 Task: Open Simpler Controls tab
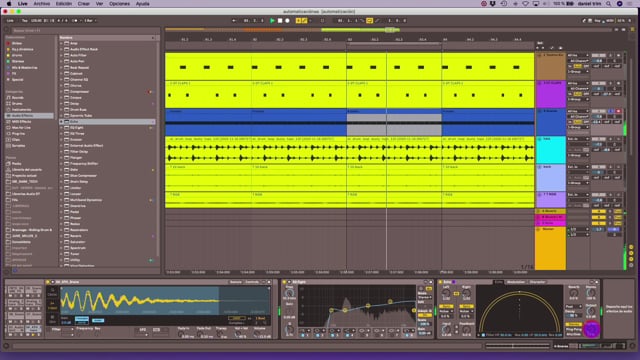coord(252,282)
